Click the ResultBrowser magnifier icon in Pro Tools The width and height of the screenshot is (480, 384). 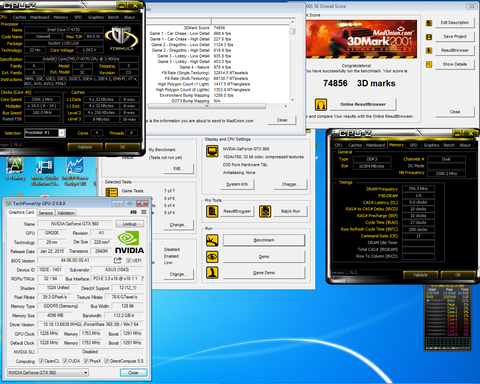pyautogui.click(x=212, y=211)
